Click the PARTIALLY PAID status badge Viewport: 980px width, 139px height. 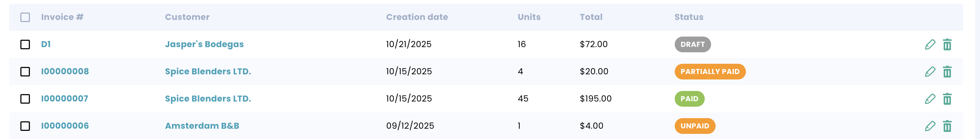[710, 71]
